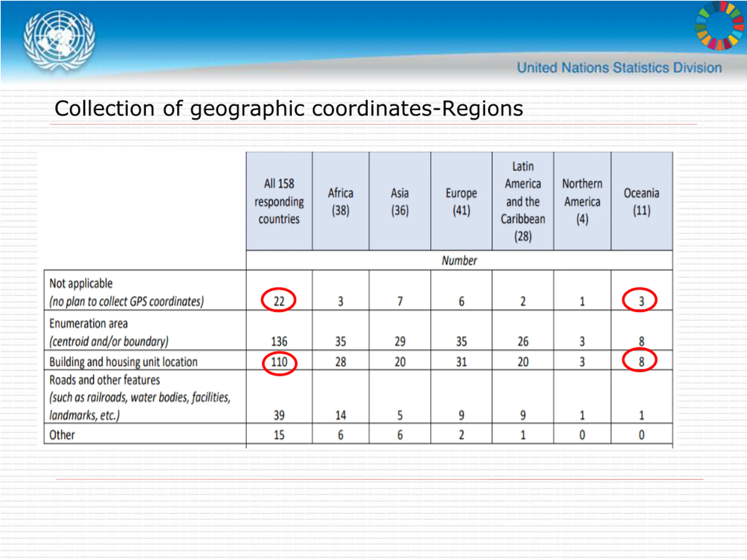Click the slide title Collection of geographic coordinates-Regions
The height and width of the screenshot is (560, 747).
(289, 109)
